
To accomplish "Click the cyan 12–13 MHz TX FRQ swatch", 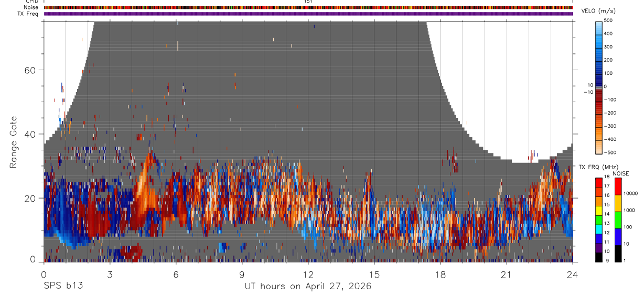I will tap(598, 228).
